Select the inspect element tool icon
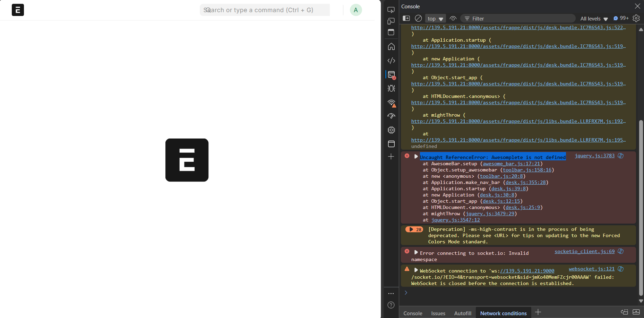644x318 pixels. [391, 10]
